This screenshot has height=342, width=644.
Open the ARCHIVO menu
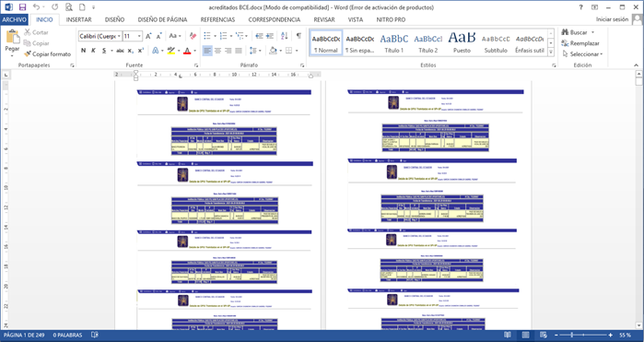tap(15, 19)
